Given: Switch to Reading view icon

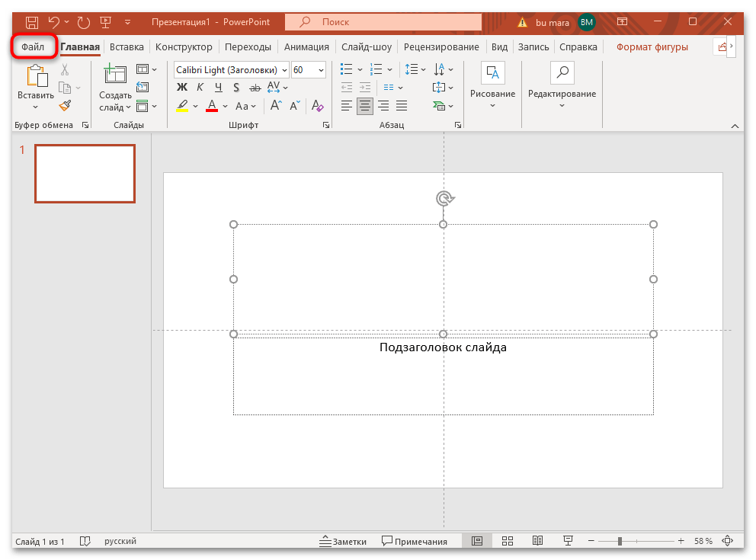Looking at the screenshot, I should [537, 540].
